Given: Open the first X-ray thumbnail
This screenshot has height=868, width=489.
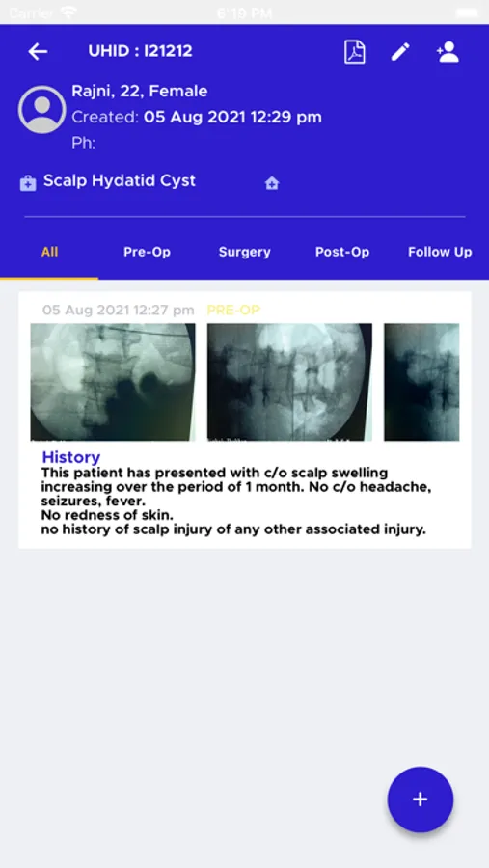Looking at the screenshot, I should [x=113, y=382].
